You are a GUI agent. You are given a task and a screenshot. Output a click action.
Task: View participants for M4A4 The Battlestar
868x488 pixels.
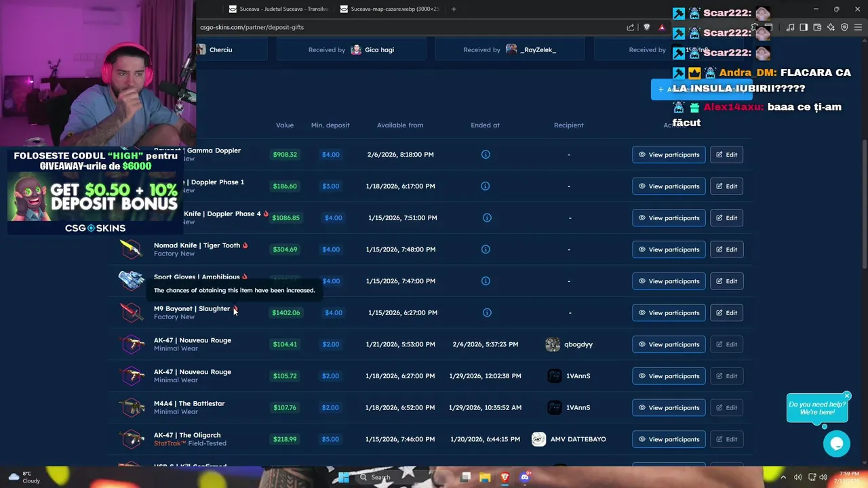point(669,407)
